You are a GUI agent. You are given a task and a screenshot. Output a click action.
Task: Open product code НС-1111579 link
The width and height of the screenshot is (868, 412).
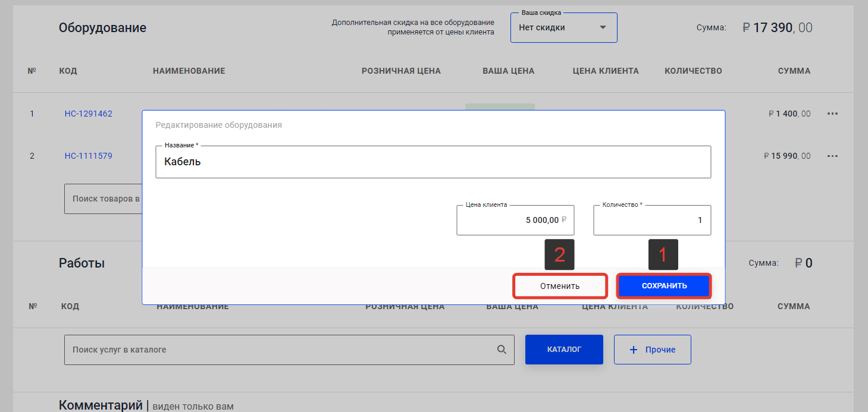coord(89,156)
